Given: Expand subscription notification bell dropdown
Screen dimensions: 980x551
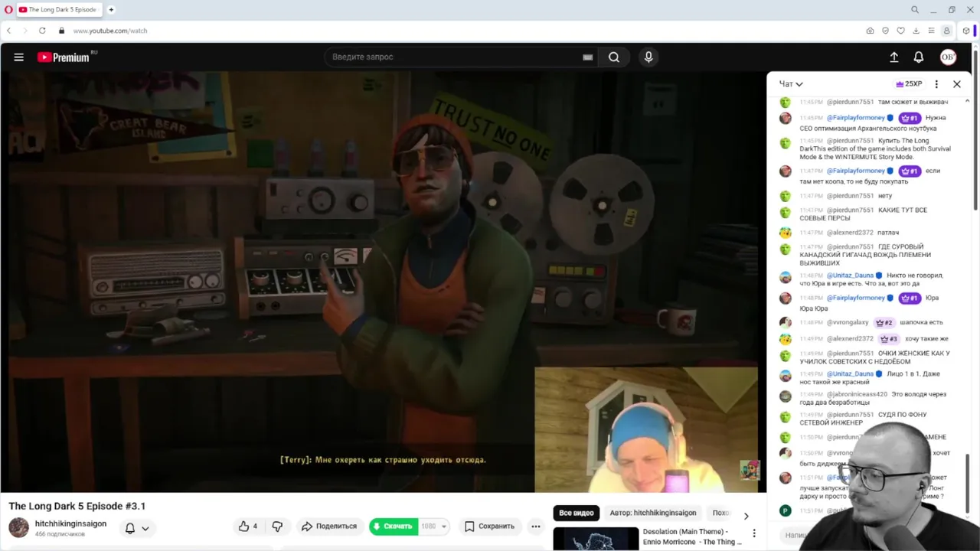Looking at the screenshot, I should pyautogui.click(x=136, y=527).
